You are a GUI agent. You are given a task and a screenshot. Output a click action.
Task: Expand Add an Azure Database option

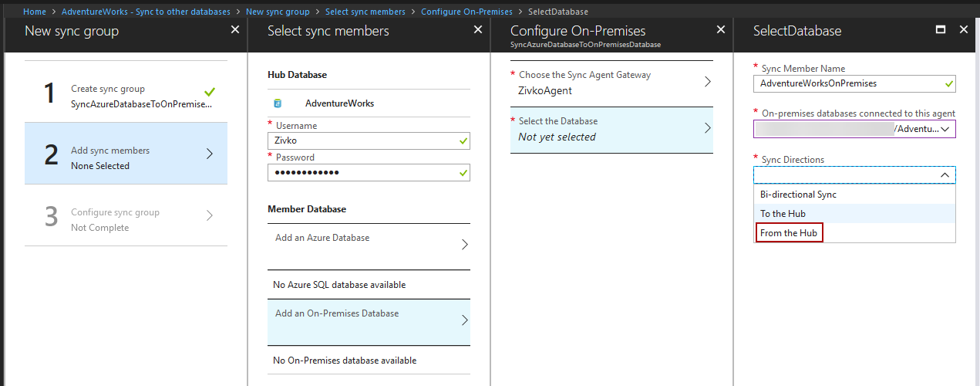tap(369, 244)
